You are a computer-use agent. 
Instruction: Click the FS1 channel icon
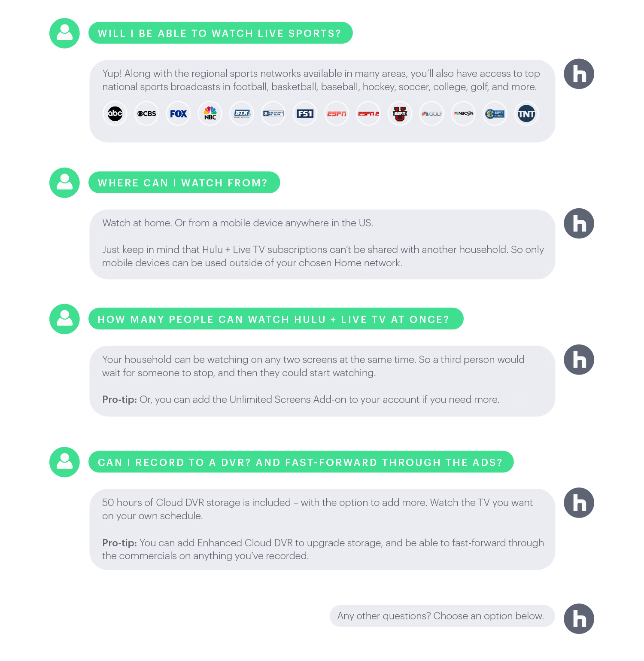(x=305, y=114)
